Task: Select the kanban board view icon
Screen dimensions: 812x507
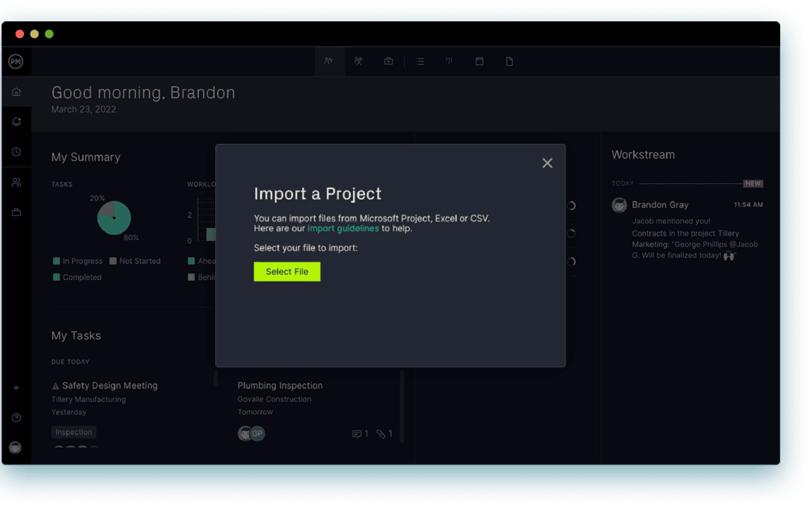Action: (x=449, y=61)
